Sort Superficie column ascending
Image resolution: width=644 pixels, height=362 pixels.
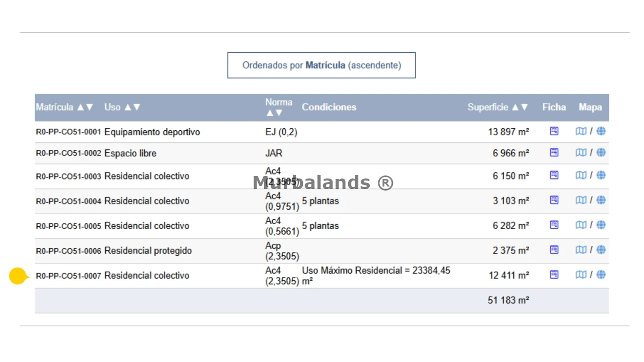tap(516, 107)
